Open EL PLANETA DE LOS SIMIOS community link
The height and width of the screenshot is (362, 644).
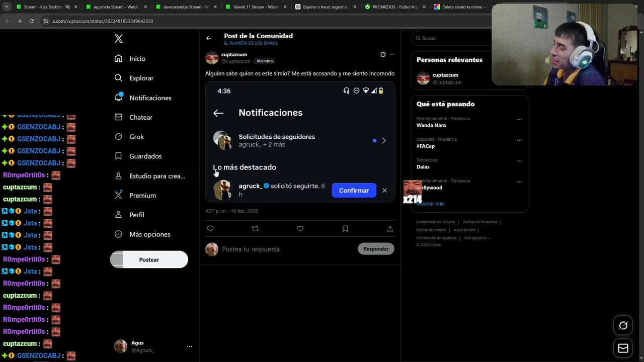pyautogui.click(x=251, y=43)
